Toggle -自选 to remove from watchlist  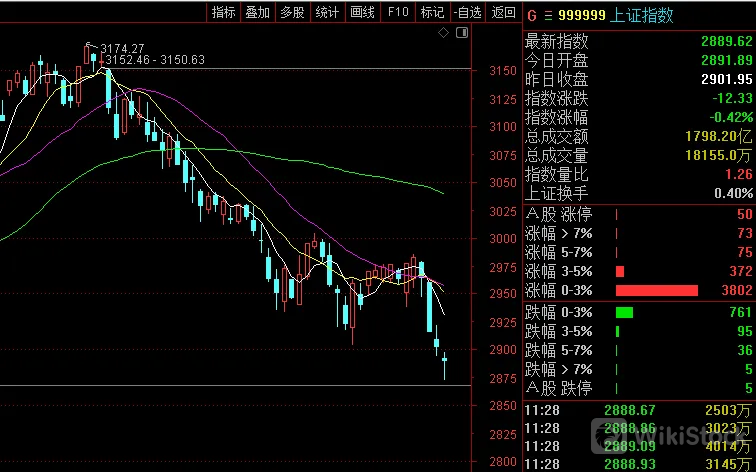tap(466, 12)
